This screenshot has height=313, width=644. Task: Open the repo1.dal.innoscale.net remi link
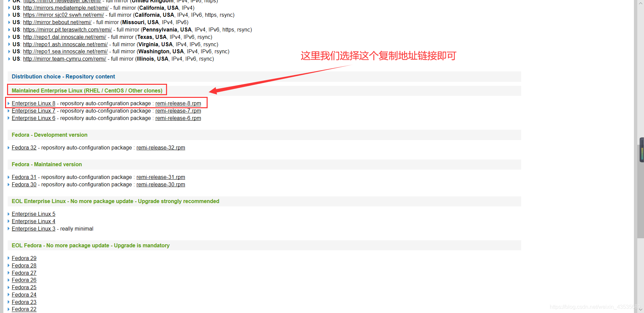tap(65, 37)
